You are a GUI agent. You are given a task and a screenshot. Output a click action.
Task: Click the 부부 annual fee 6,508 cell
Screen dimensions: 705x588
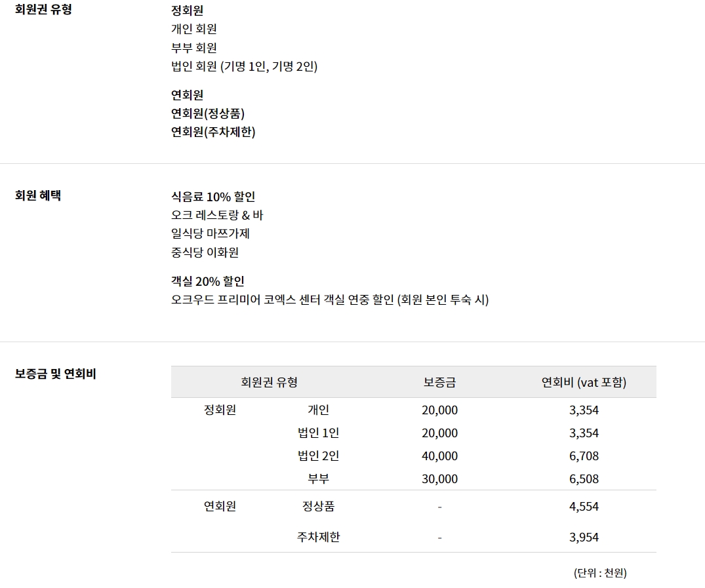[x=584, y=479]
